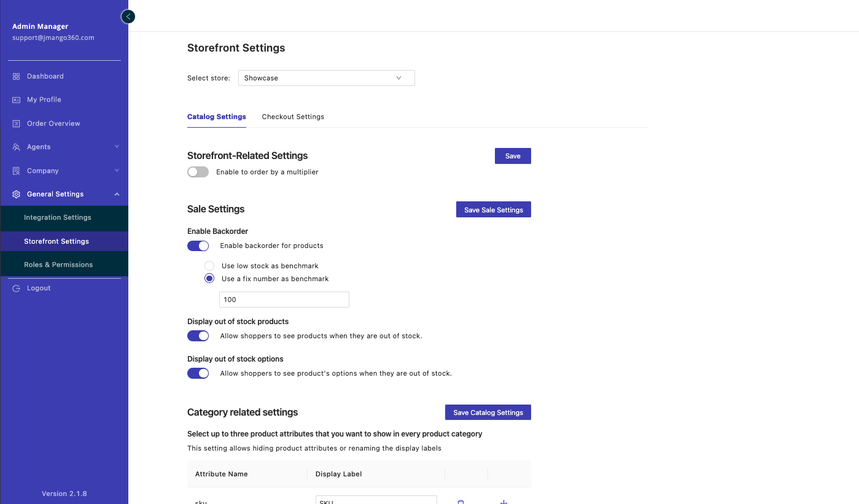Click the Save Catalog Settings button
This screenshot has width=859, height=504.
tap(488, 413)
